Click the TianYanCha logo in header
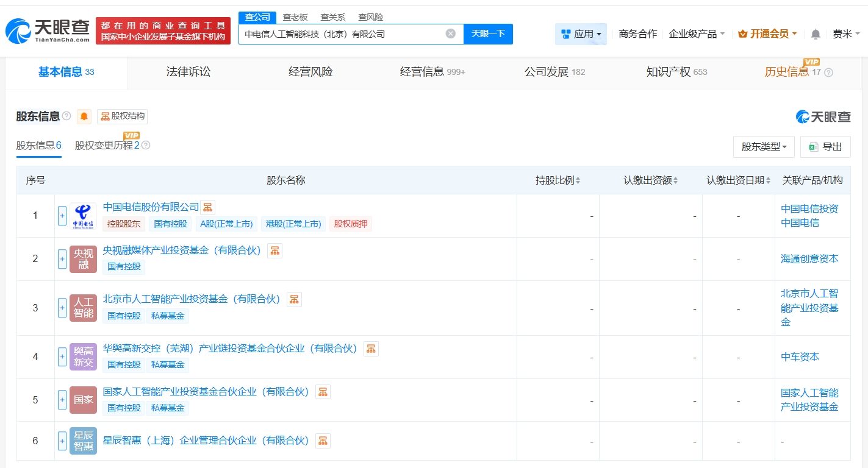The width and height of the screenshot is (868, 468). point(47,30)
